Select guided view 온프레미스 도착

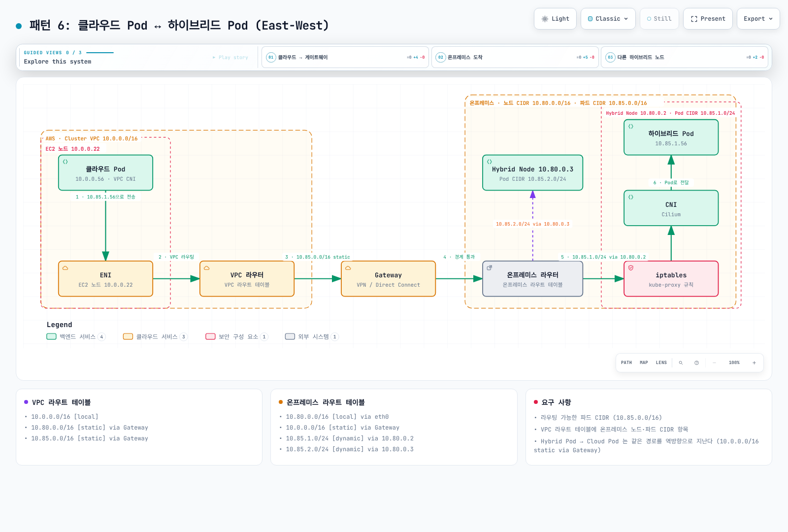515,57
